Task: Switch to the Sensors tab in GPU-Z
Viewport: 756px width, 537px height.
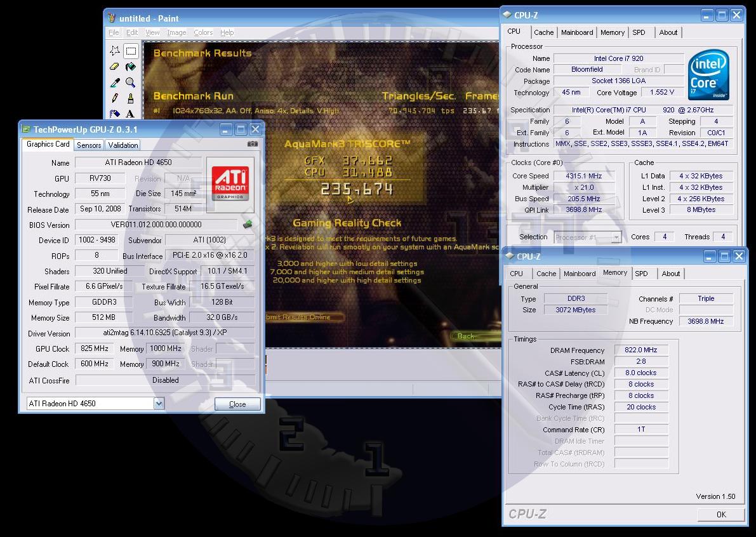Action: pos(90,145)
